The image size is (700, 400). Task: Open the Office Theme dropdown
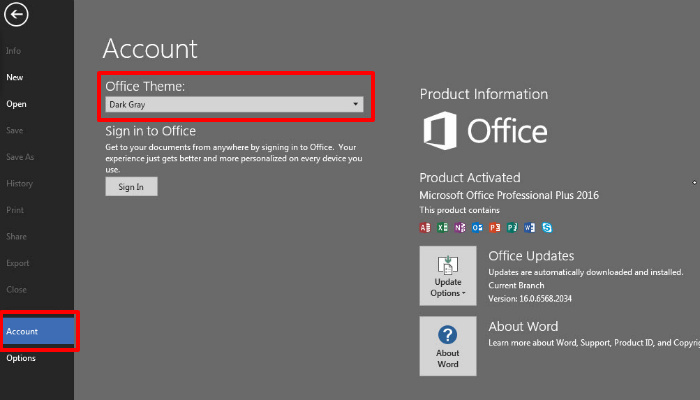coord(234,104)
